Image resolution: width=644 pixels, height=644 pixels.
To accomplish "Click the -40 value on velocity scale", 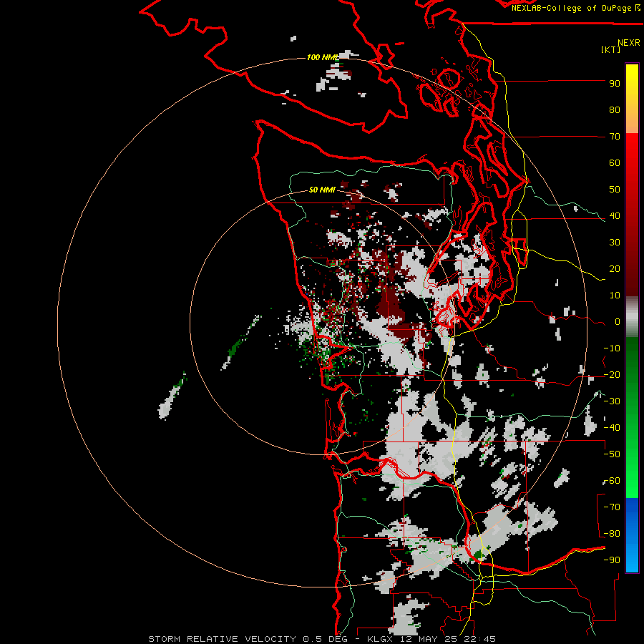I will tap(612, 428).
